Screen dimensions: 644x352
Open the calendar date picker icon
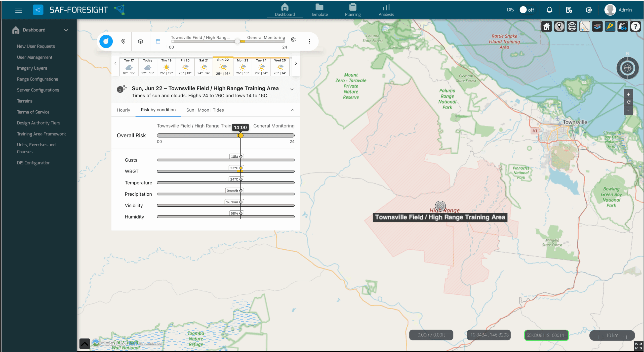(158, 41)
